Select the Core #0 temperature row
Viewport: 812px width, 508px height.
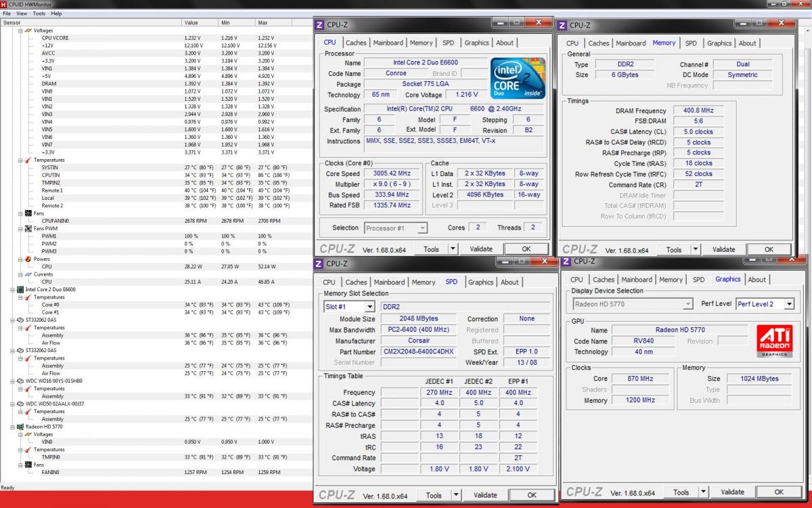click(156, 305)
